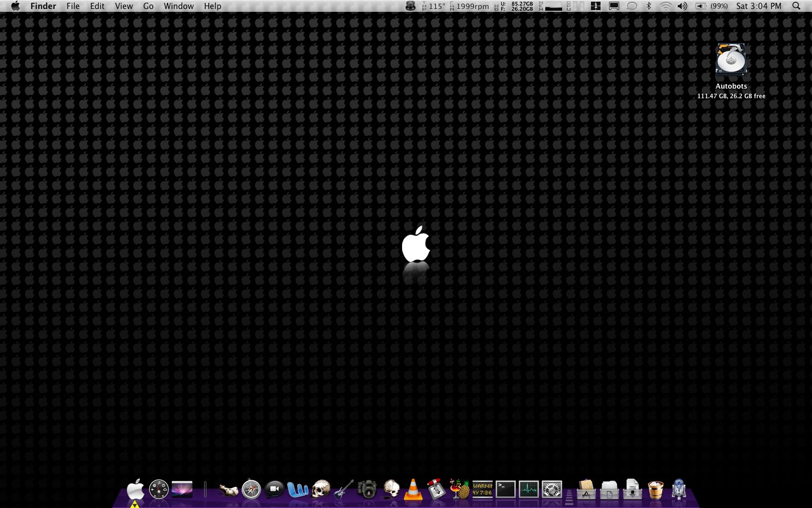
Task: Open the skull icon beside VLC
Action: pyautogui.click(x=391, y=489)
